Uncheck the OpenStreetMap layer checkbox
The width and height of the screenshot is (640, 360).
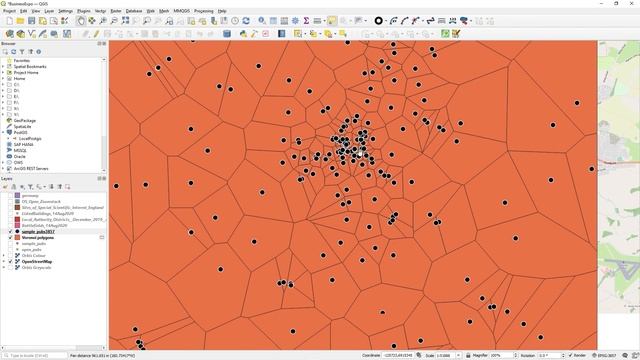(11, 262)
